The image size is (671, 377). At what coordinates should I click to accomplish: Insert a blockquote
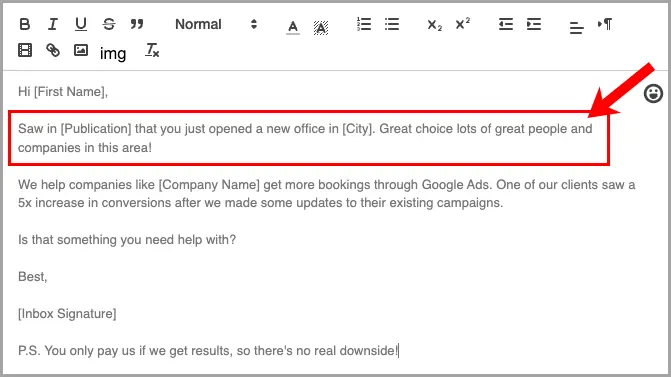[137, 24]
